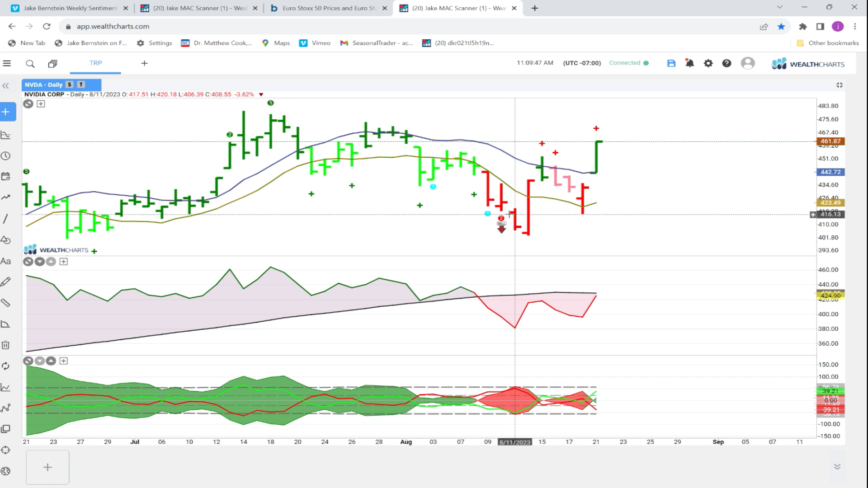The height and width of the screenshot is (488, 868).
Task: Open the red dropdown arrow after -3.62%
Action: [261, 95]
